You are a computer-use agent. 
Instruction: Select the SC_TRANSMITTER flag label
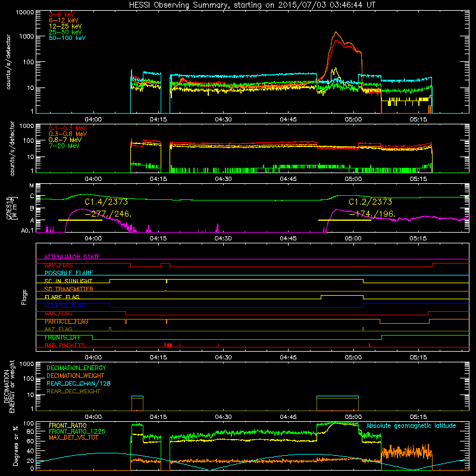point(68,289)
